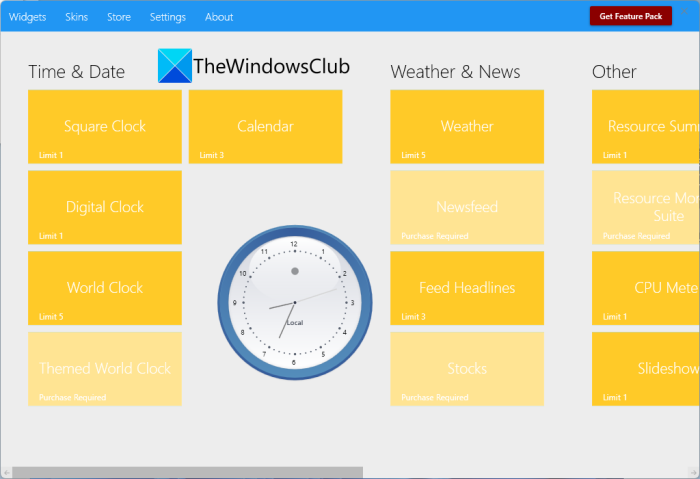Screen dimensions: 700x479
Task: Click 'Limit 3' under Feed Headlines
Action: (413, 317)
